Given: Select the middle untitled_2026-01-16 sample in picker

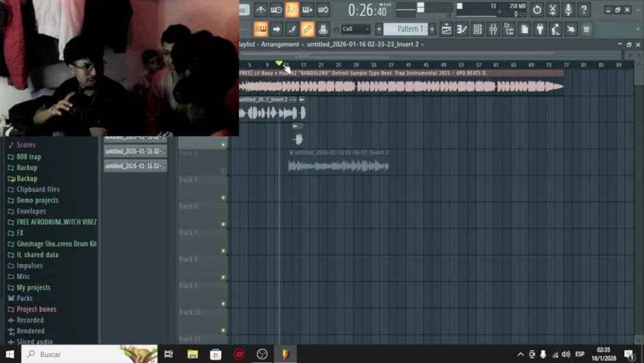Looking at the screenshot, I should [x=135, y=151].
